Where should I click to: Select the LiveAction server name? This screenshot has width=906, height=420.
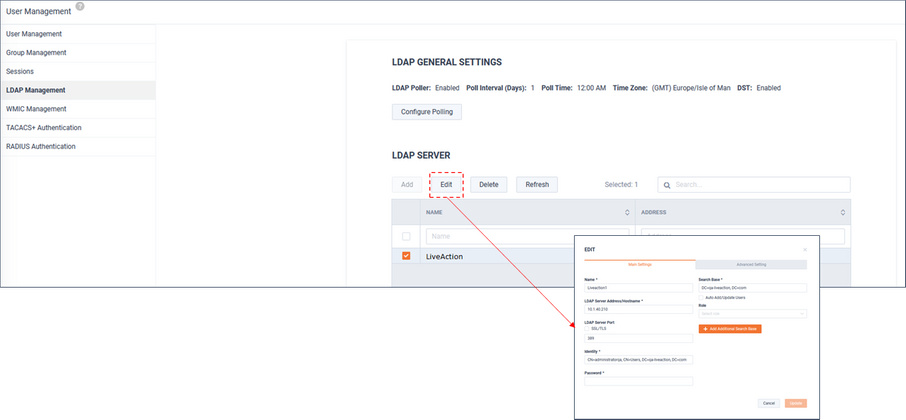[x=444, y=257]
